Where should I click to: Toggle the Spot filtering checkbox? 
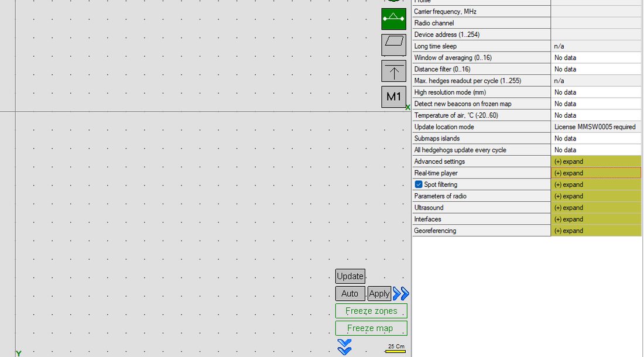(419, 185)
